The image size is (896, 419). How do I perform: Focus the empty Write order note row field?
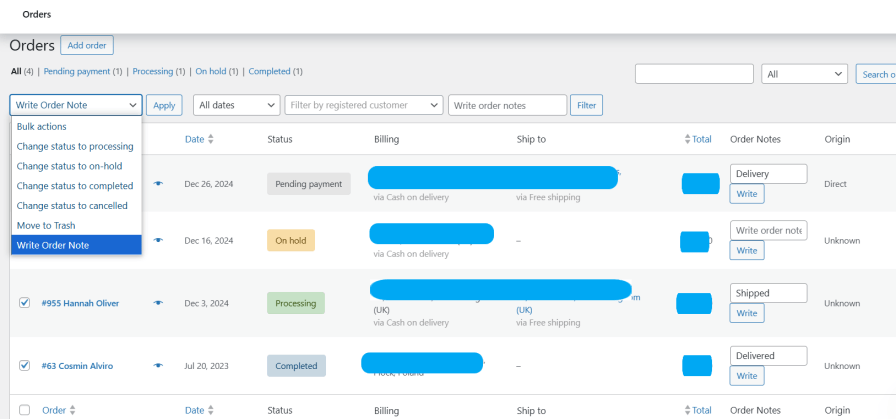pos(769,230)
